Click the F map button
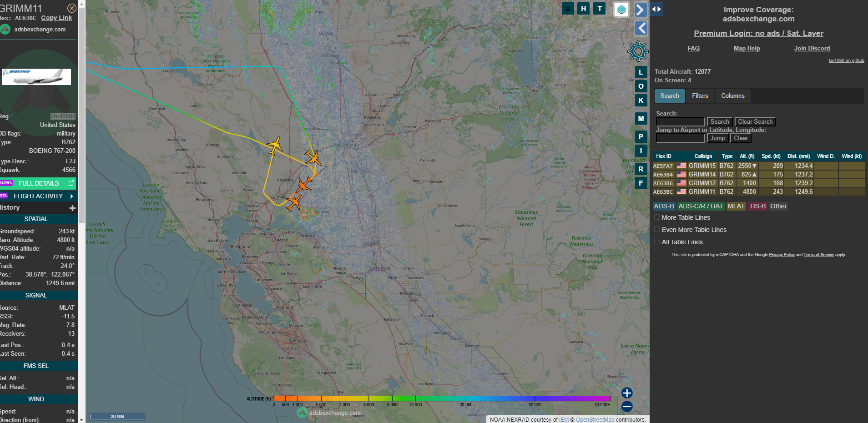868x423 pixels. coord(641,183)
